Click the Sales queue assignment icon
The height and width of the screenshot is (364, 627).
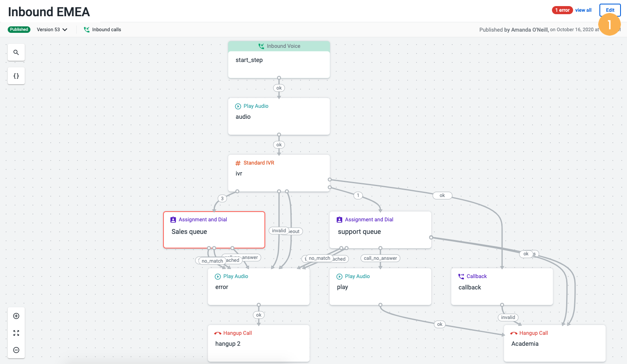click(x=173, y=220)
